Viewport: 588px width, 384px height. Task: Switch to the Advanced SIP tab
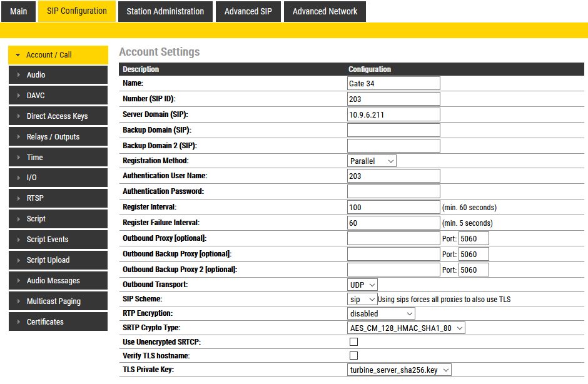(248, 11)
